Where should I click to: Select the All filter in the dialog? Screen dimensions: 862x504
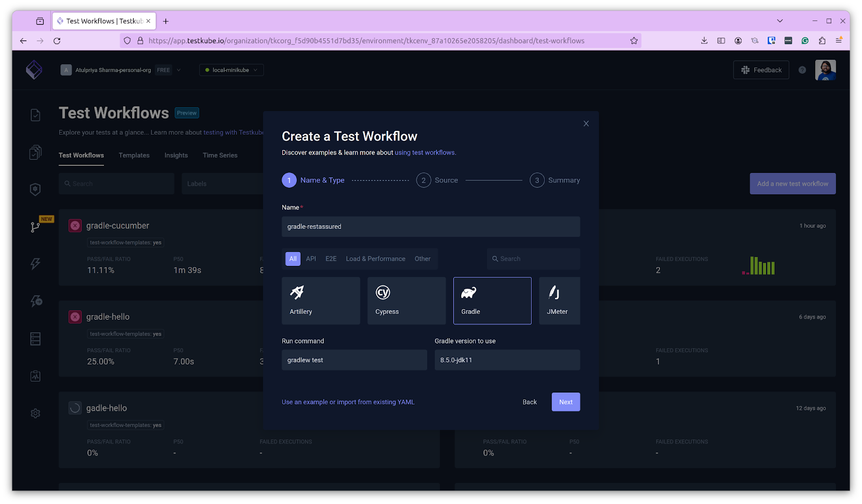[x=293, y=259]
